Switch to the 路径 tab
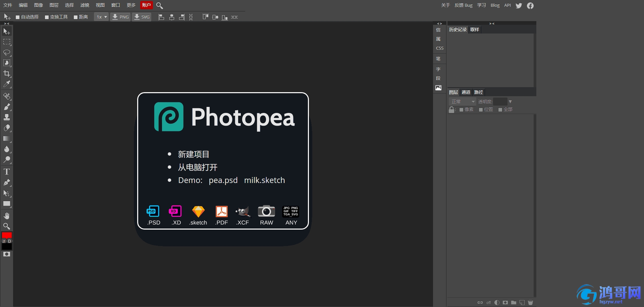 coord(479,92)
